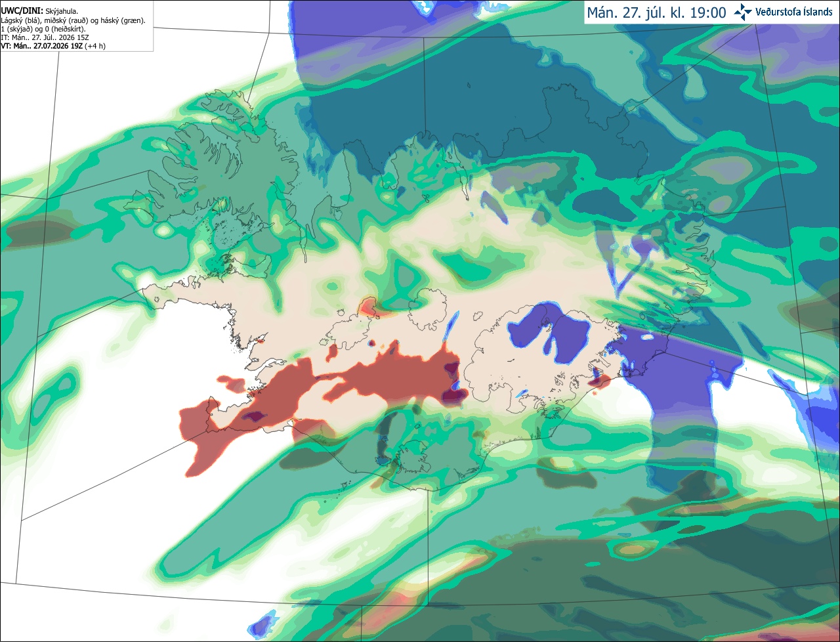The image size is (840, 642).
Task: Click the VT valid time 19Z line
Action: [53, 46]
